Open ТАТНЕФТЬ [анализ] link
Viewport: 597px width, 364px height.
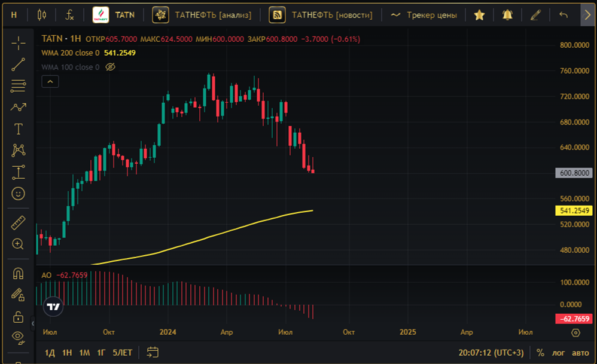(x=202, y=15)
